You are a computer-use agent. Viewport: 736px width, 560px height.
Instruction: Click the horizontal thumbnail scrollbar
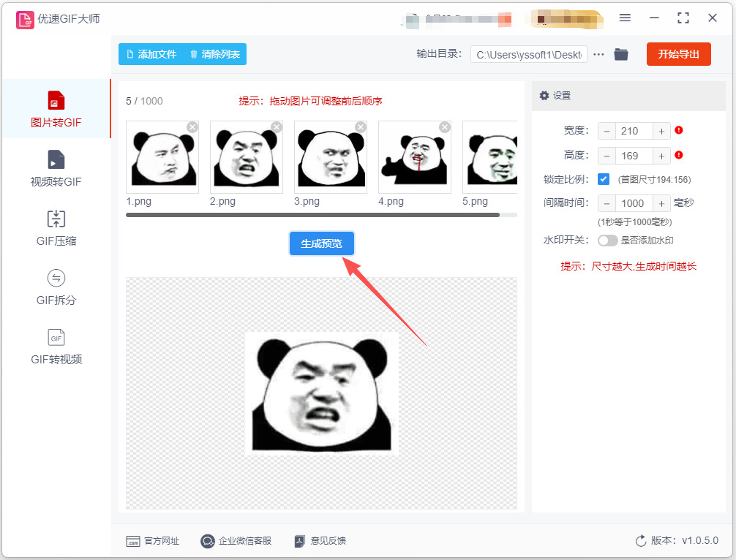(312, 215)
